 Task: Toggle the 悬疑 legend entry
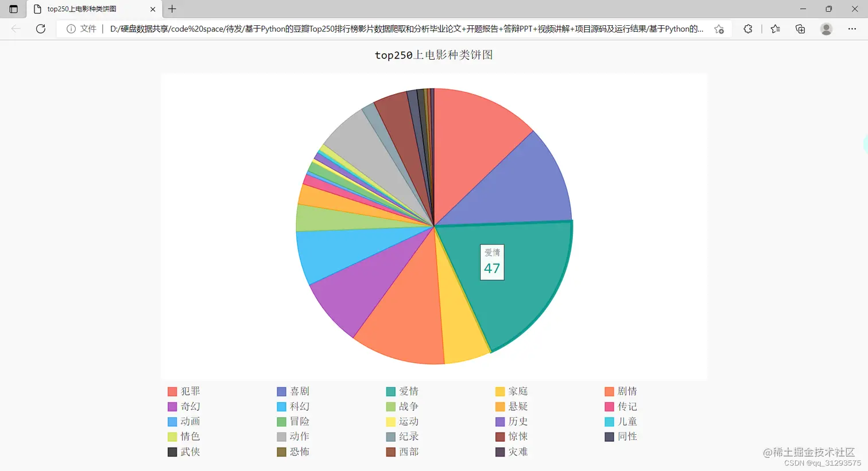(x=511, y=406)
